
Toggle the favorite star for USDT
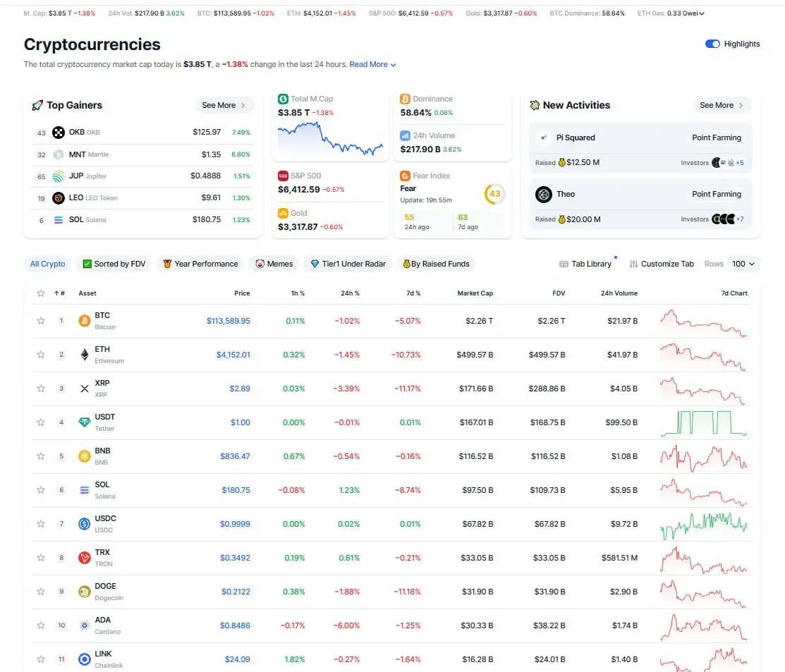point(41,422)
